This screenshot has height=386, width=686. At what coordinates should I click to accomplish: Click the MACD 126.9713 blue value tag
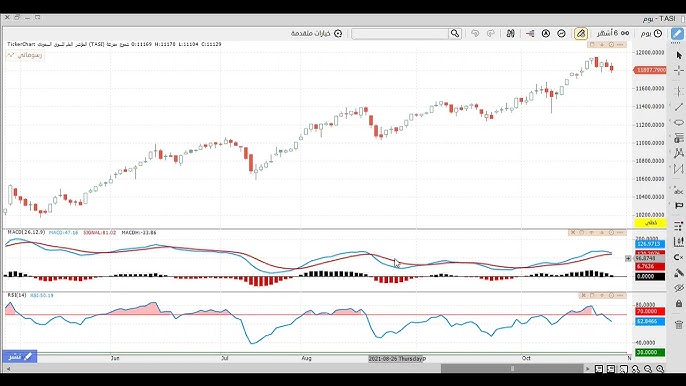(x=650, y=244)
